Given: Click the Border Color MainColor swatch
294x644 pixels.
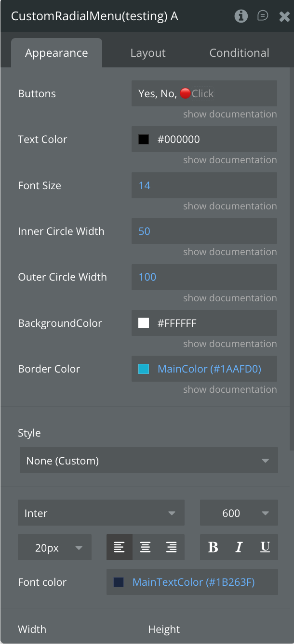Looking at the screenshot, I should point(144,369).
